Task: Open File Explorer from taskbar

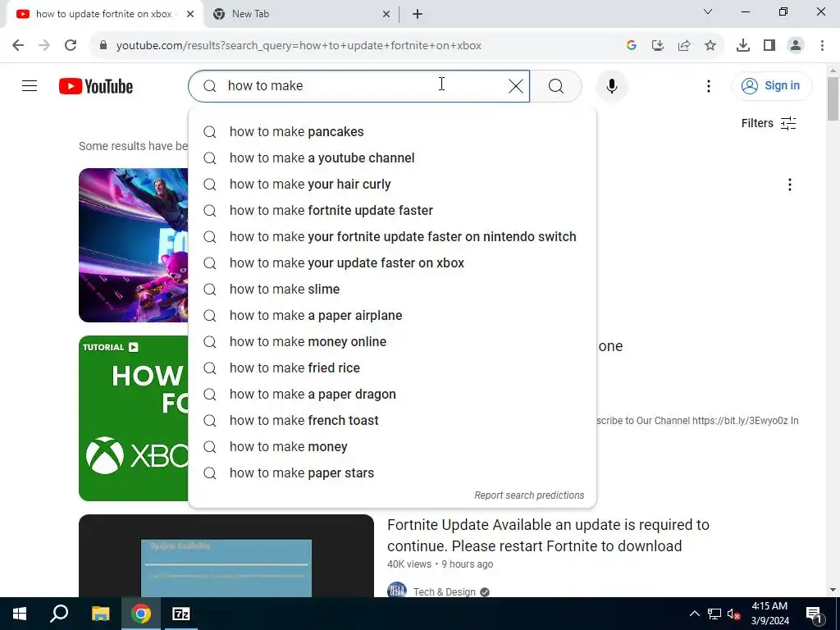Action: point(100,614)
